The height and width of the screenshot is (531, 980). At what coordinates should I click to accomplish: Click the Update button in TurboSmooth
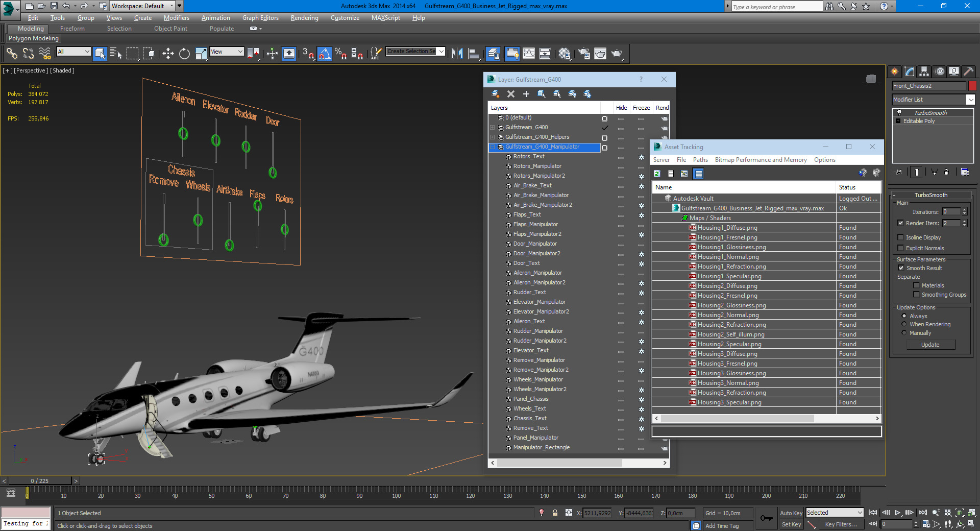pos(930,345)
